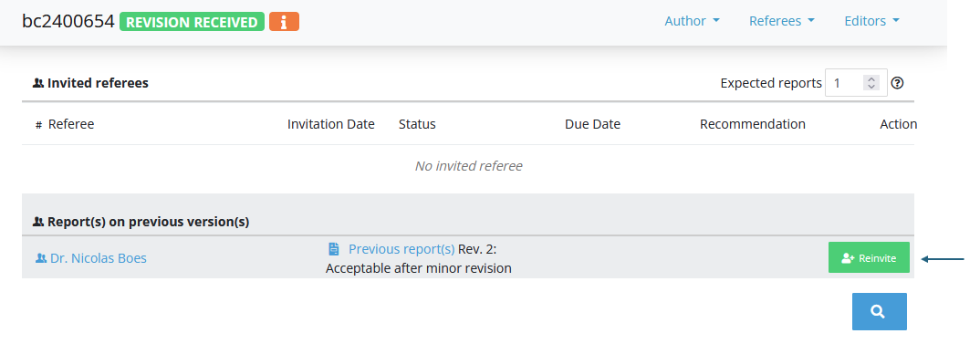Click the blue magnifier search button
The height and width of the screenshot is (344, 980).
pyautogui.click(x=879, y=311)
